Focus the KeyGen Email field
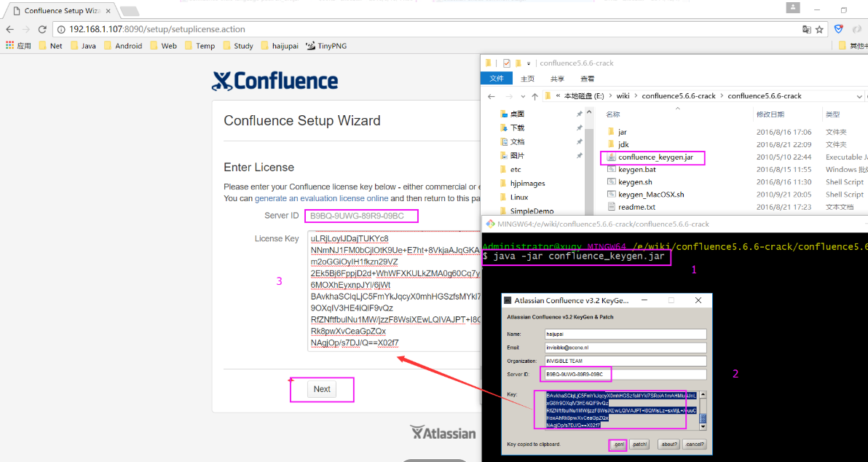 [626, 348]
